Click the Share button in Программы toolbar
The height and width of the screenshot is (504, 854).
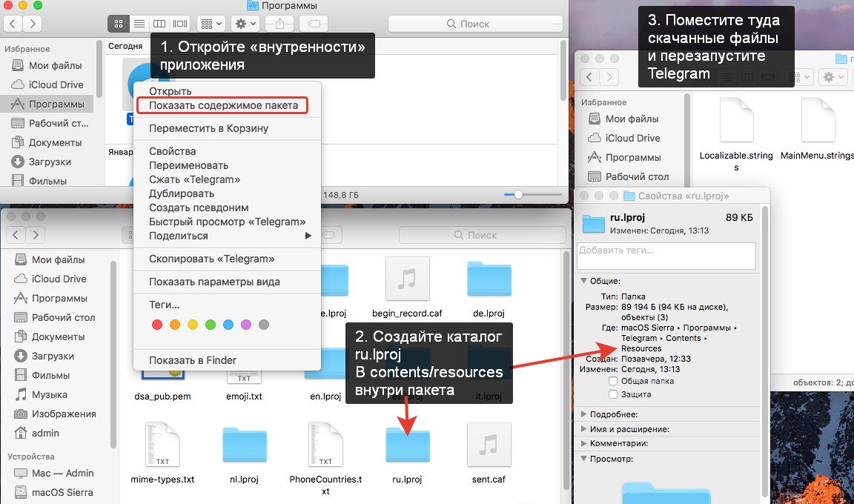[280, 24]
